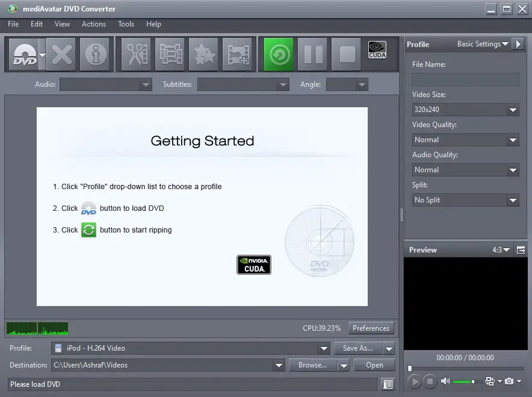Open the snapshot camera dropdown arrow
The height and width of the screenshot is (397, 532).
tap(519, 381)
